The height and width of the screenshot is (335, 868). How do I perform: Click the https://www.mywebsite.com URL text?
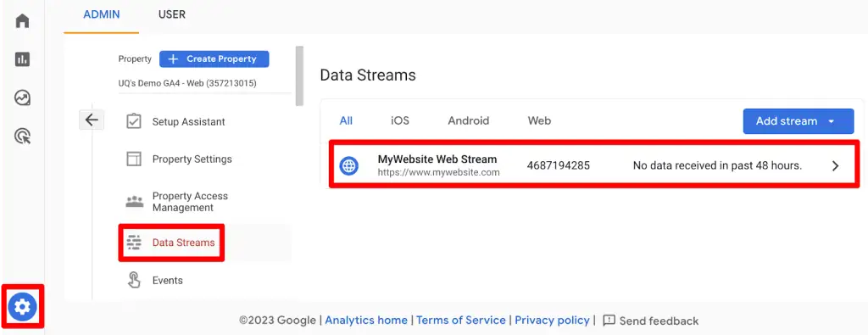click(x=438, y=172)
